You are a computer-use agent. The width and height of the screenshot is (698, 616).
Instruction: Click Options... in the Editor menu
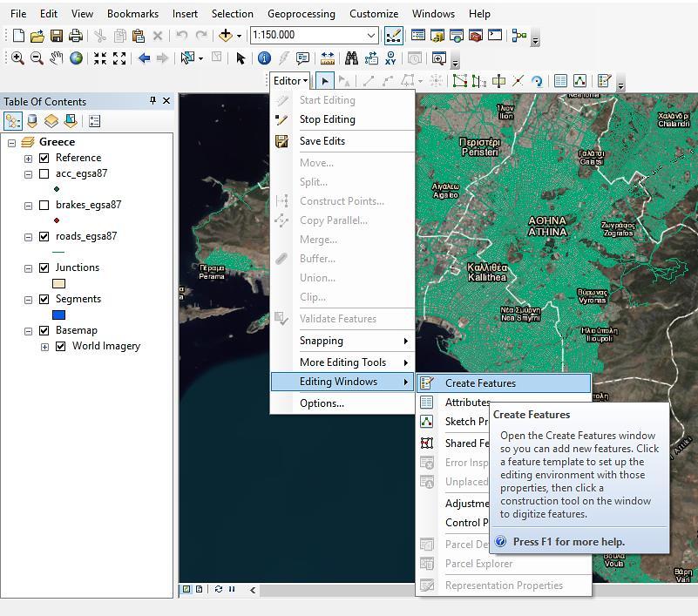click(x=342, y=403)
